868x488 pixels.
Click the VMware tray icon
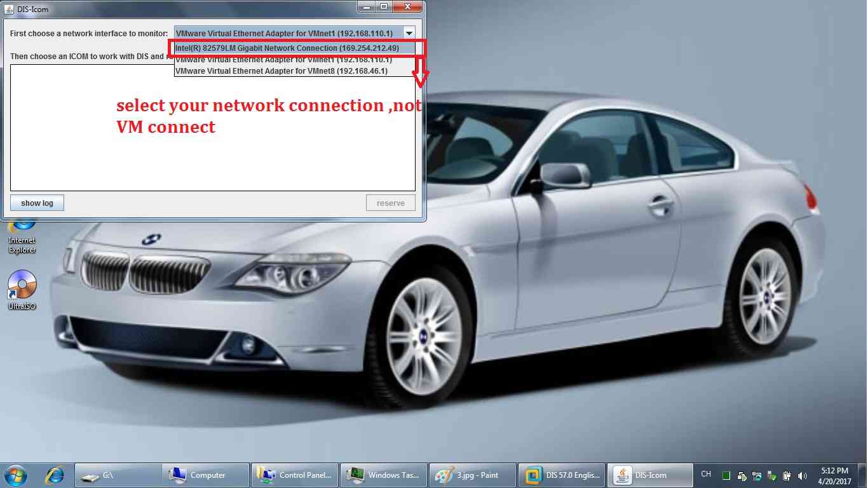pos(742,475)
